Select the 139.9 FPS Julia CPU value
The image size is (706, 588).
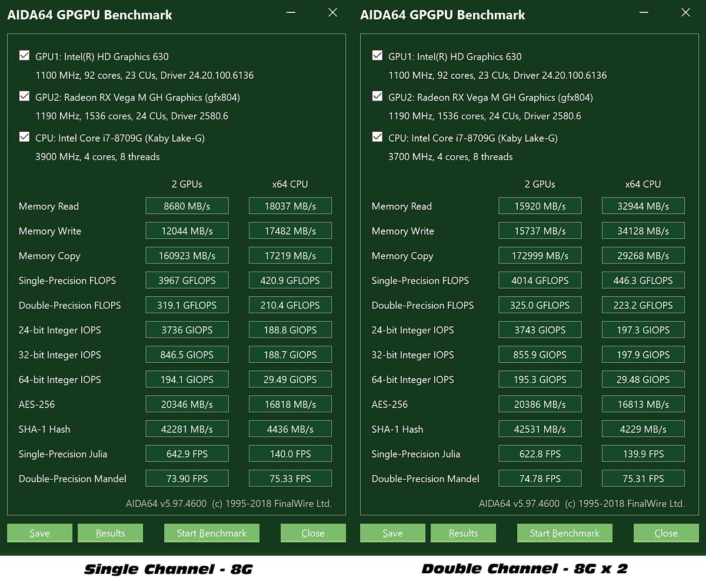tap(643, 453)
